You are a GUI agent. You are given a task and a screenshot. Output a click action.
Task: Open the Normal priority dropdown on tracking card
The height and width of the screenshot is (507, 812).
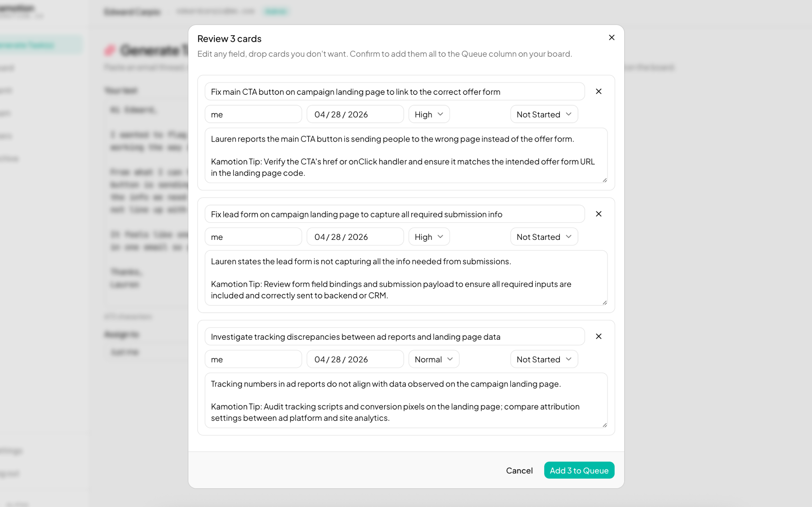[x=434, y=359]
